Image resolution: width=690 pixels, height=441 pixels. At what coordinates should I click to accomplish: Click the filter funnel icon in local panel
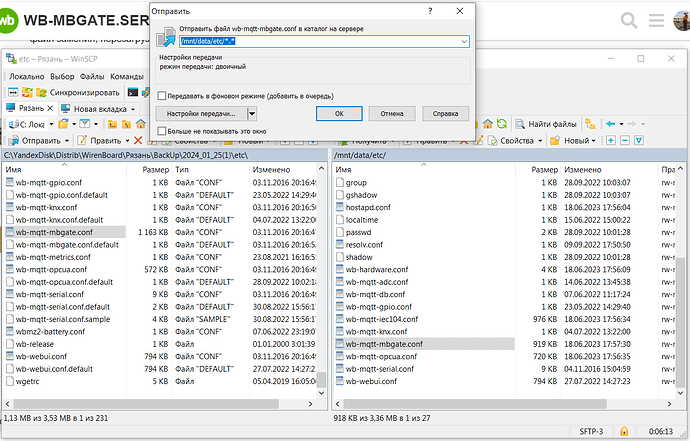point(85,124)
